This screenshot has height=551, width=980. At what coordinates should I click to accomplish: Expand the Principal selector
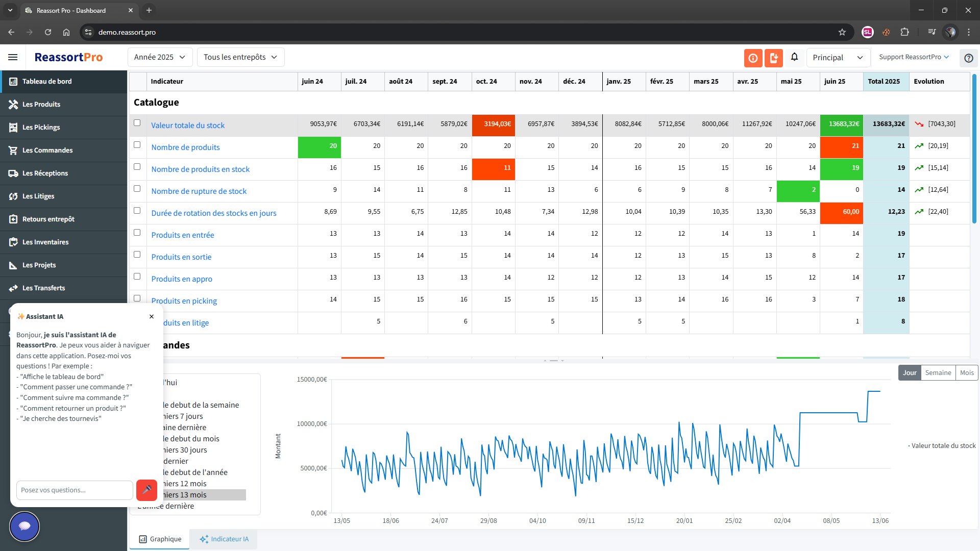click(837, 58)
